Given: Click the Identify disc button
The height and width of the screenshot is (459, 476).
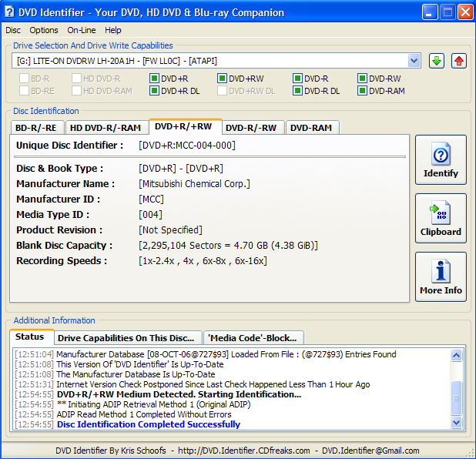Looking at the screenshot, I should point(441,160).
